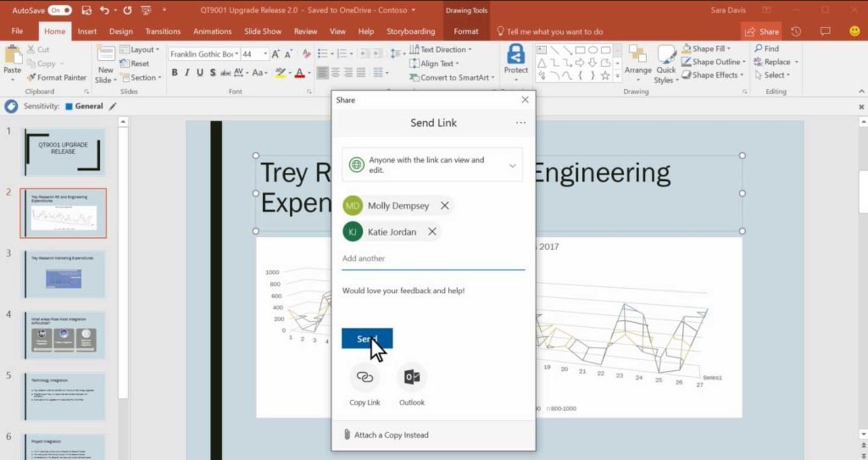Click the Cut command

(37, 49)
